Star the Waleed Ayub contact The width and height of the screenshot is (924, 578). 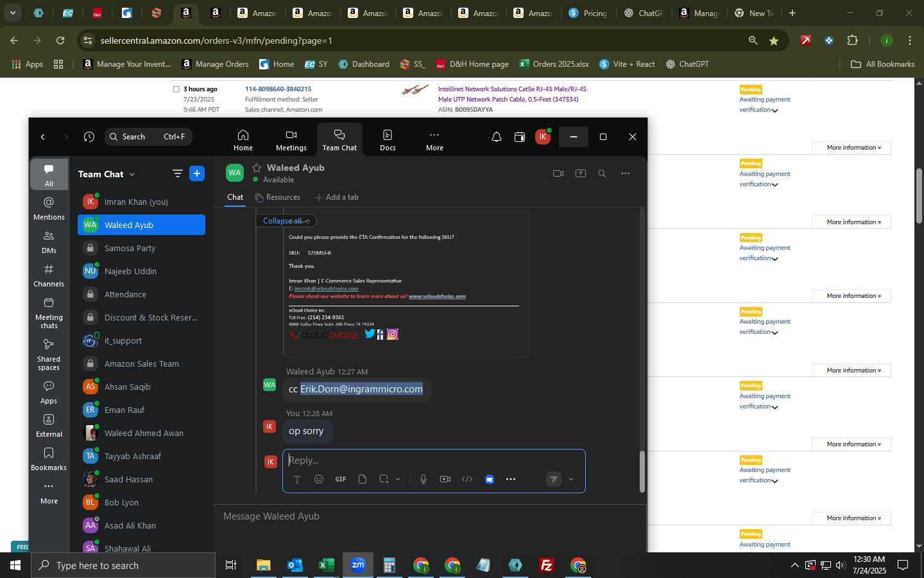coord(257,168)
